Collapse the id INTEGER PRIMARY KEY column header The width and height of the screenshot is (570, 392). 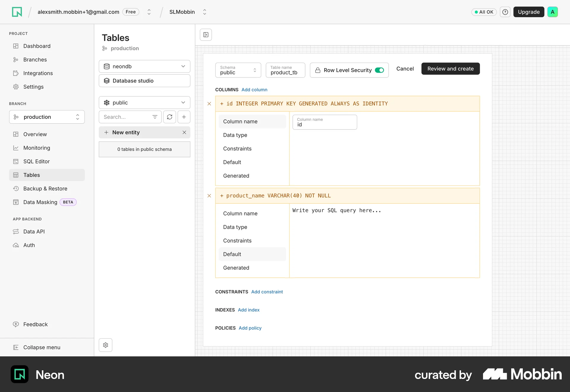pos(347,104)
